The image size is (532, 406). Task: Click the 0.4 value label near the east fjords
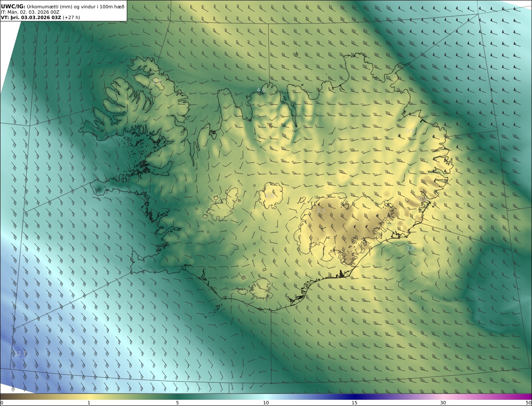pos(422,199)
